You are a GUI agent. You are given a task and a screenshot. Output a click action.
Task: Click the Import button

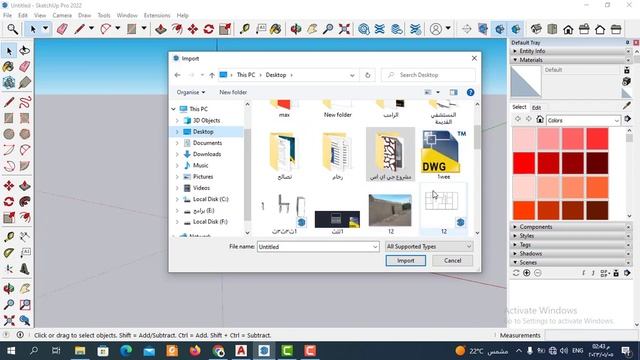pos(405,260)
